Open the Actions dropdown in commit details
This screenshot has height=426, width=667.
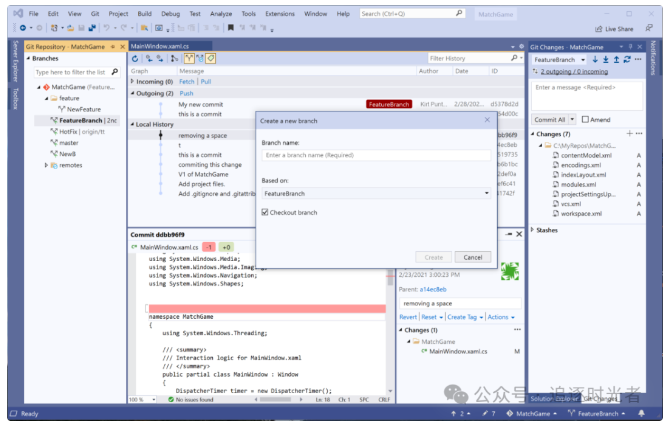click(x=501, y=317)
